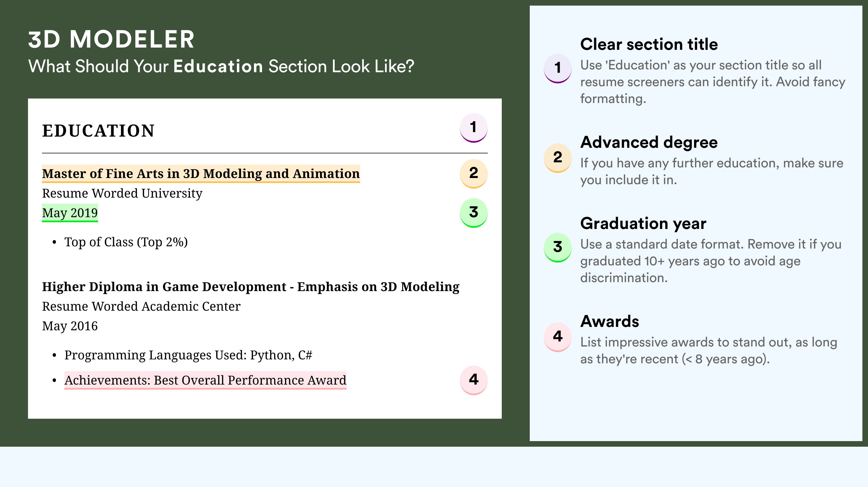Click the Graduation year heading
Viewport: 868px width, 487px height.
coord(643,223)
